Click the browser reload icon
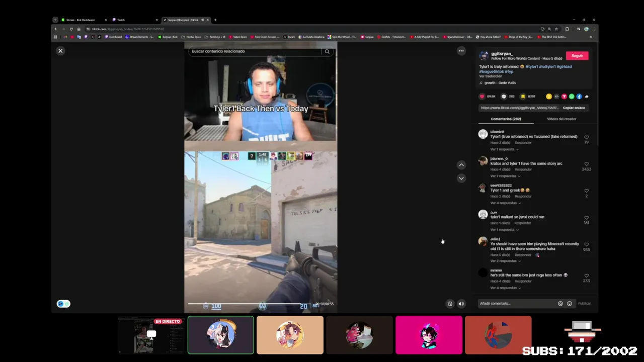This screenshot has width=644, height=362. click(x=71, y=29)
